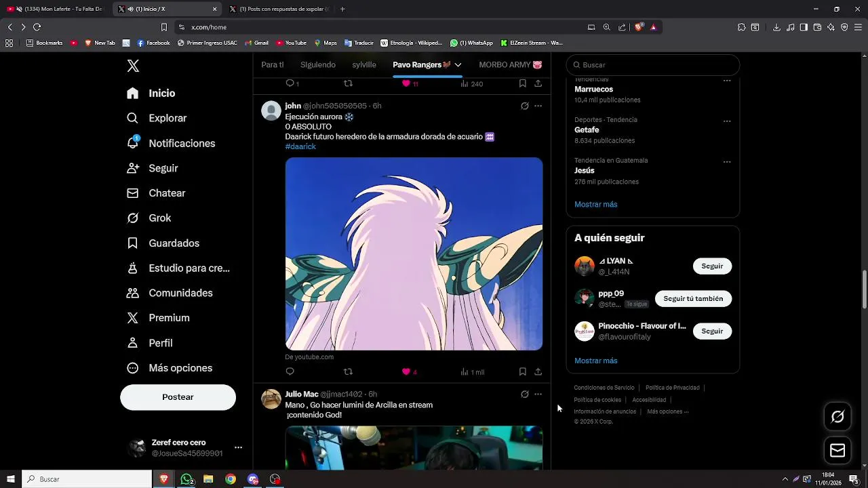
Task: Open Grok explain icon on john's post
Action: click(x=524, y=106)
